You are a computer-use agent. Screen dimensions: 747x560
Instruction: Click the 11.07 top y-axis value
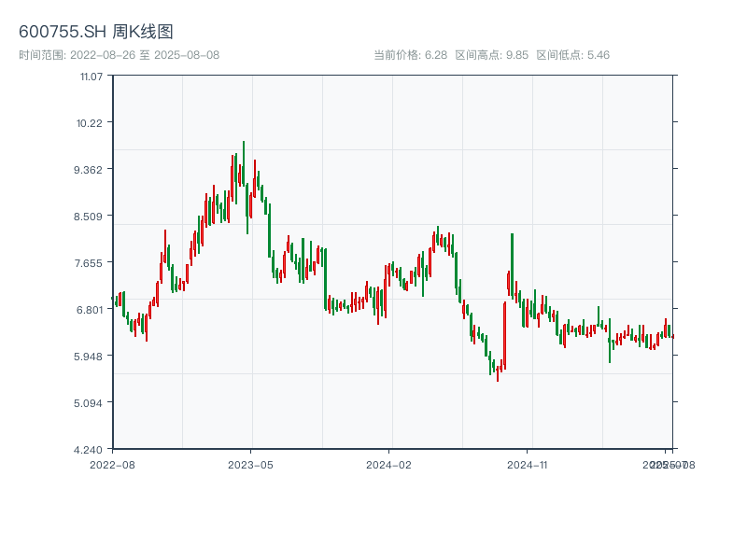[91, 76]
